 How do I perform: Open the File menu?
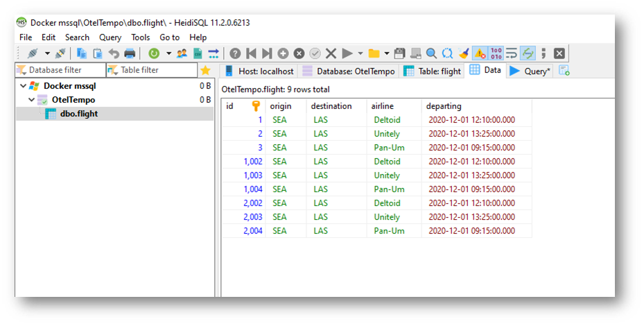(x=26, y=37)
